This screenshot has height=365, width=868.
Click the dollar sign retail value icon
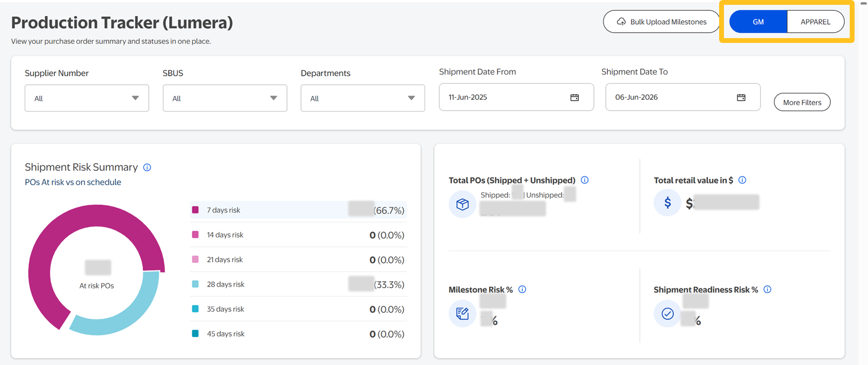tap(668, 203)
